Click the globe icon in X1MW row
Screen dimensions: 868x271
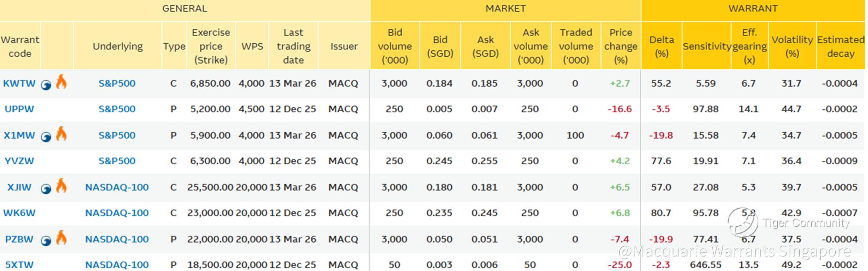pos(46,137)
